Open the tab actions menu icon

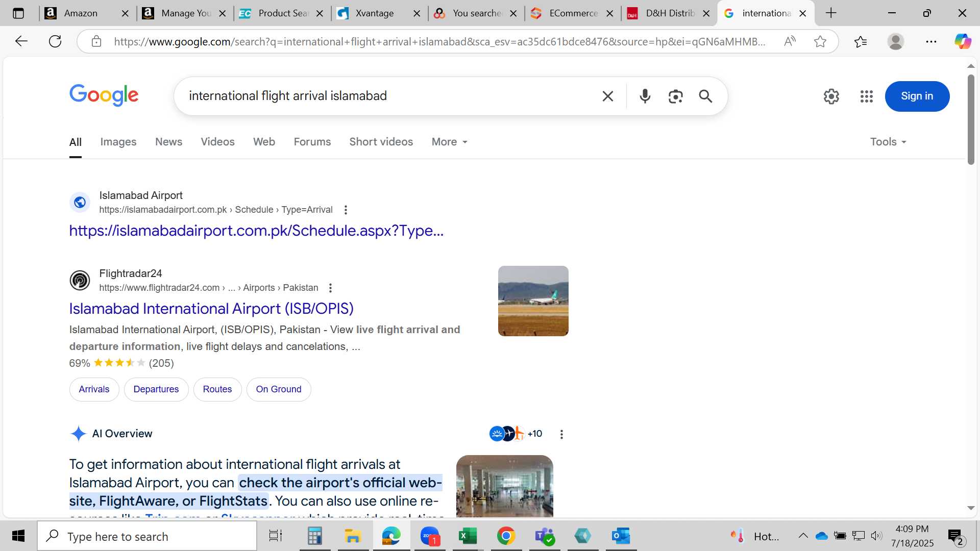tap(18, 13)
